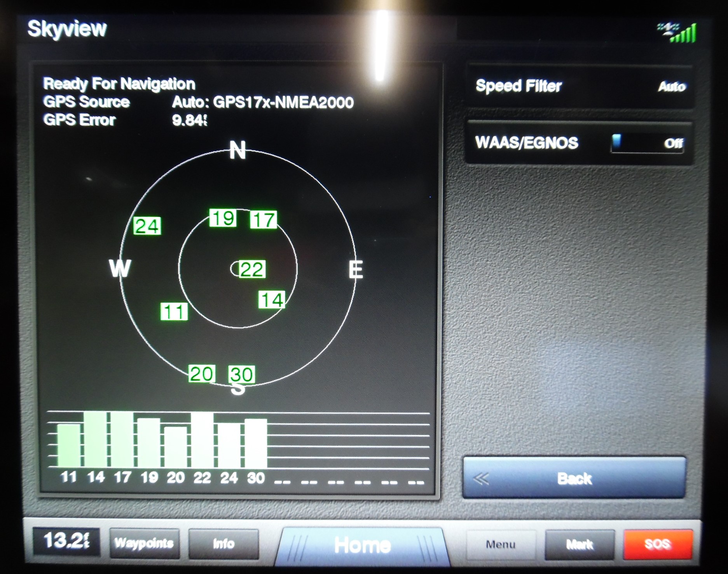The width and height of the screenshot is (728, 574).
Task: Tap the Info button
Action: tap(223, 544)
